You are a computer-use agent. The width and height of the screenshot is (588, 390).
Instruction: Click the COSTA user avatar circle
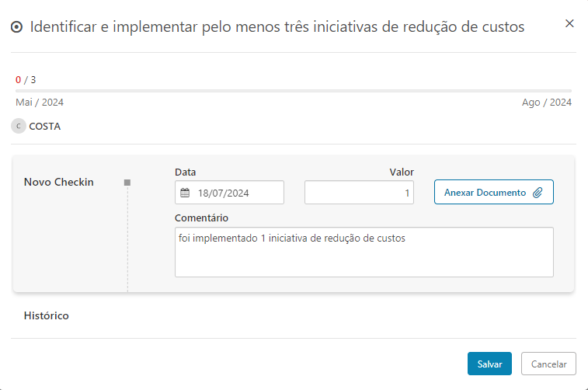(19, 126)
